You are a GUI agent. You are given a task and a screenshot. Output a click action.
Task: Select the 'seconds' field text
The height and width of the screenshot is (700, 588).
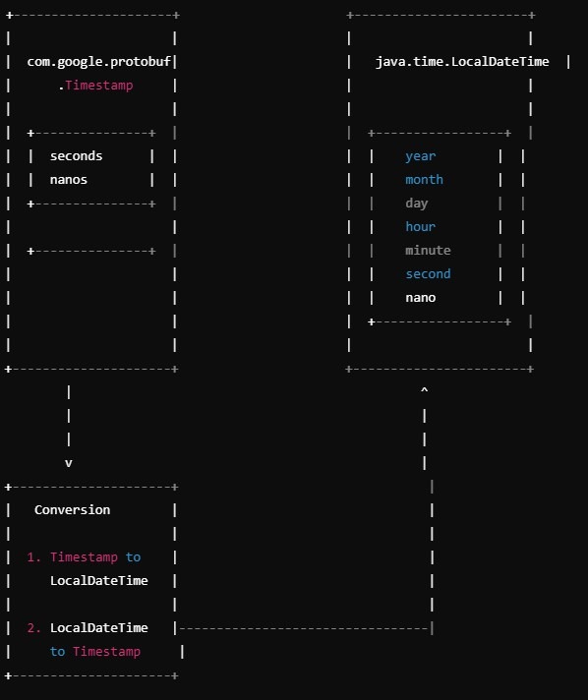76,155
